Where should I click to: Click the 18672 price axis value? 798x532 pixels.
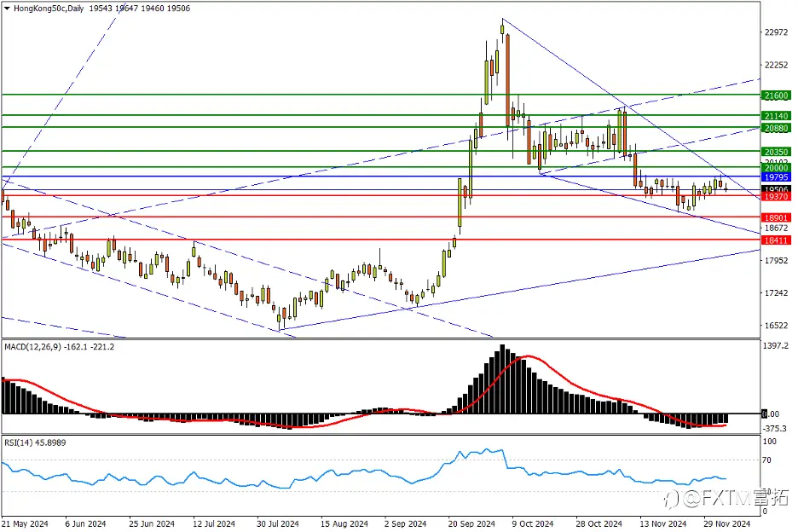[776, 228]
